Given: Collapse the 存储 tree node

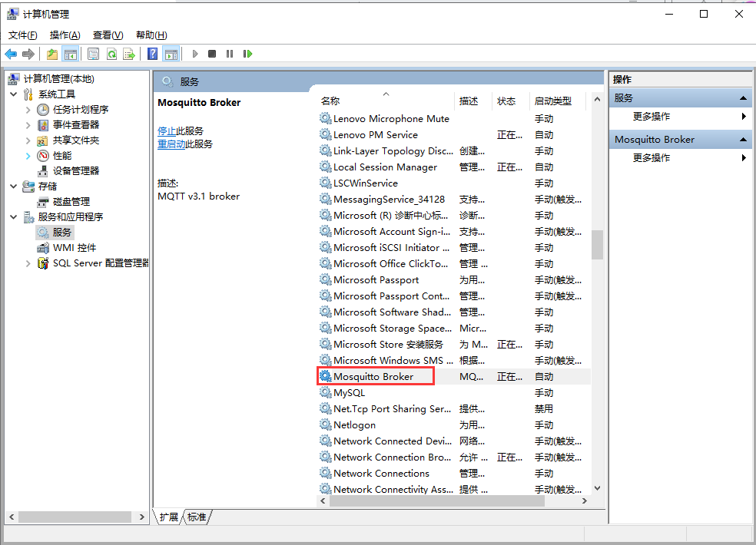Looking at the screenshot, I should tap(14, 186).
